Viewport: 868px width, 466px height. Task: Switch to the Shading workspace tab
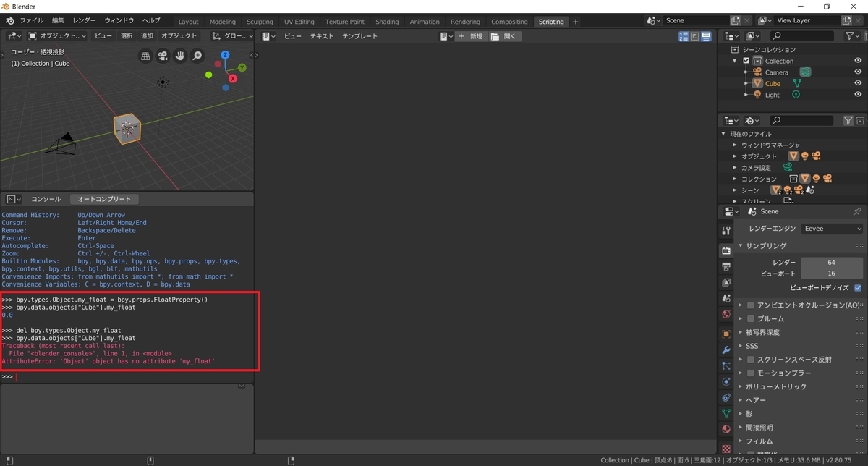tap(387, 22)
